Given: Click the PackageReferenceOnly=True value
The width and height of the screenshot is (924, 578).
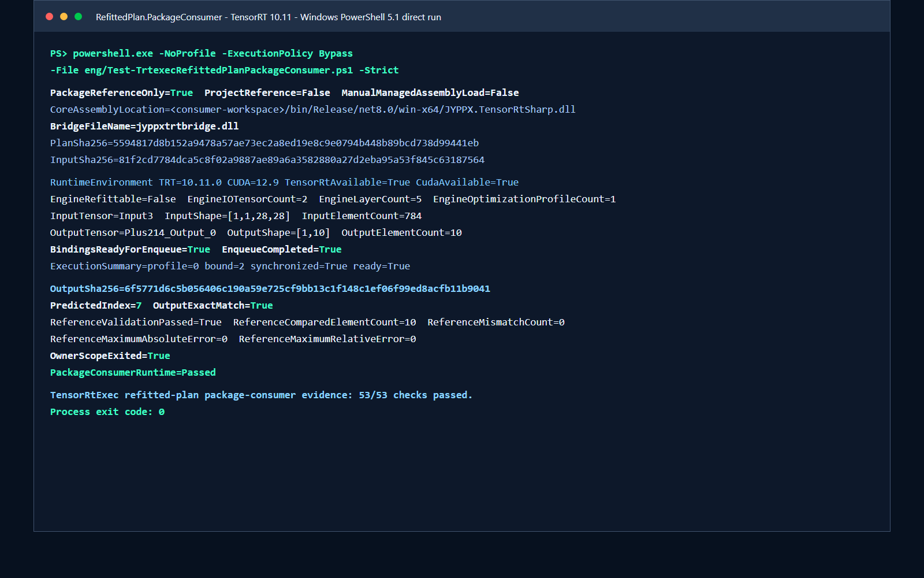Looking at the screenshot, I should pyautogui.click(x=122, y=93).
